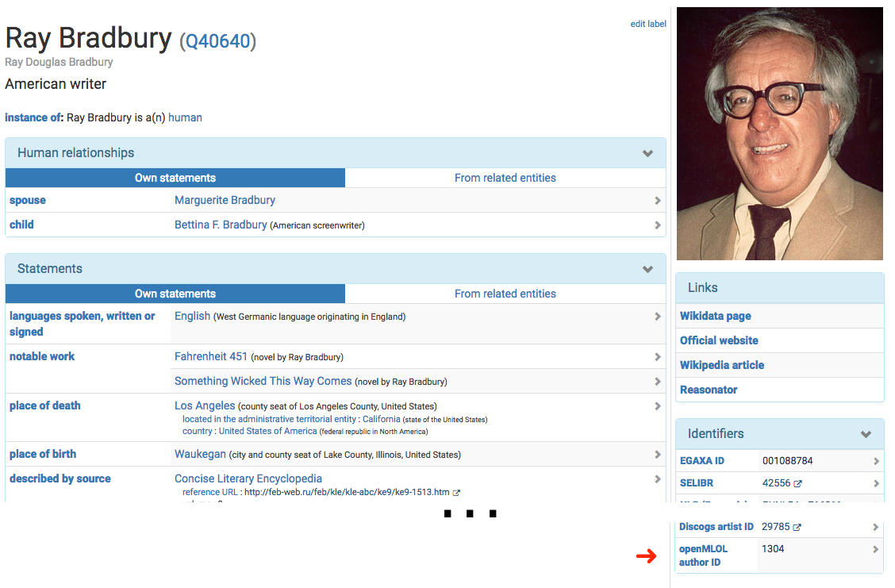Switch to From related entities in Human relationships

pyautogui.click(x=505, y=178)
